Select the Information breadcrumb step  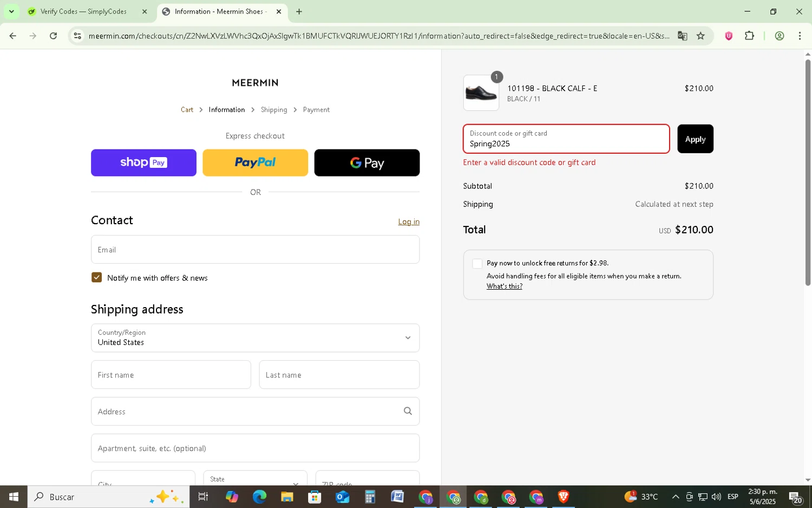coord(227,109)
